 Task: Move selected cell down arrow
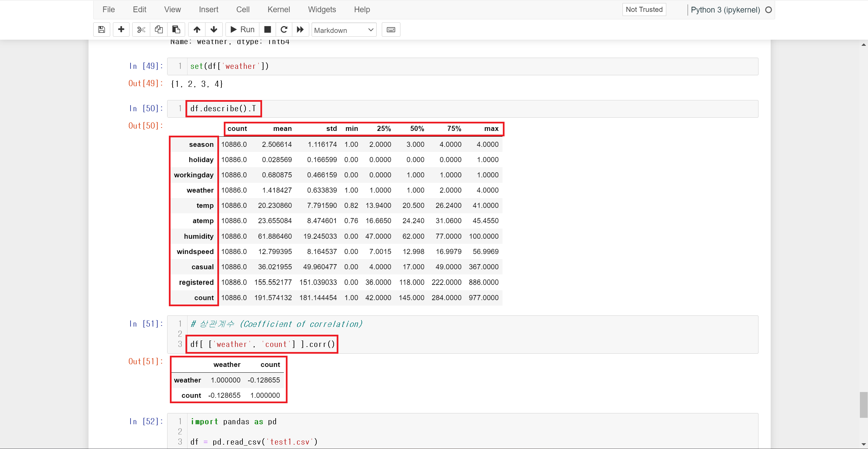point(214,30)
